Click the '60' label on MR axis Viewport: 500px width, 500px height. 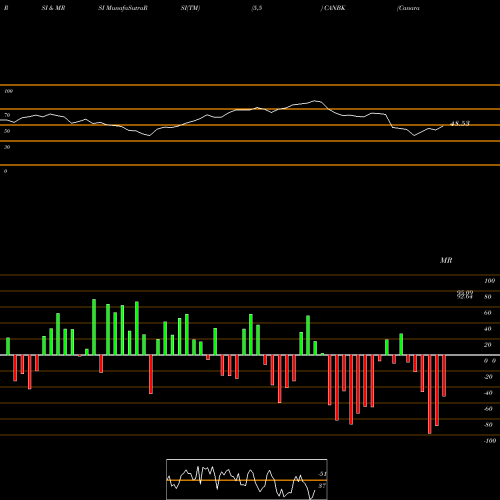pyautogui.click(x=488, y=313)
